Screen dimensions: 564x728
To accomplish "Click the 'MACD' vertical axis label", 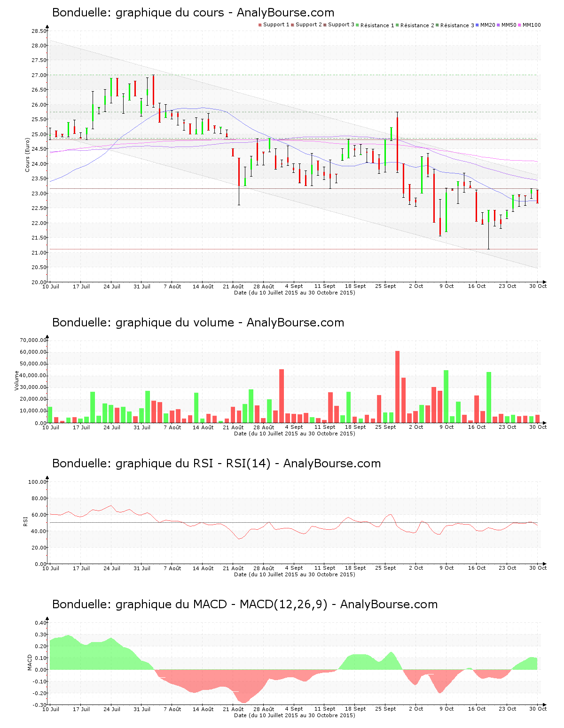I will pyautogui.click(x=30, y=663).
